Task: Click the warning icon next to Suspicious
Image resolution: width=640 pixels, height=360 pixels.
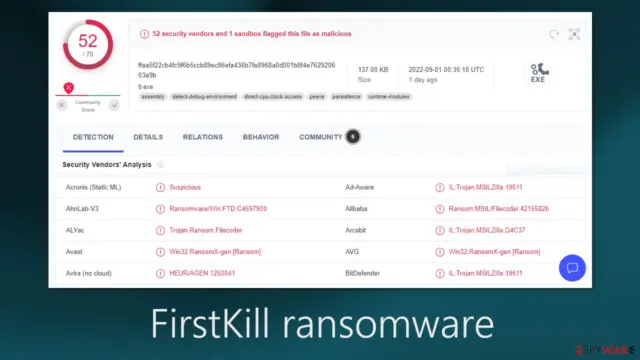Action: point(160,187)
